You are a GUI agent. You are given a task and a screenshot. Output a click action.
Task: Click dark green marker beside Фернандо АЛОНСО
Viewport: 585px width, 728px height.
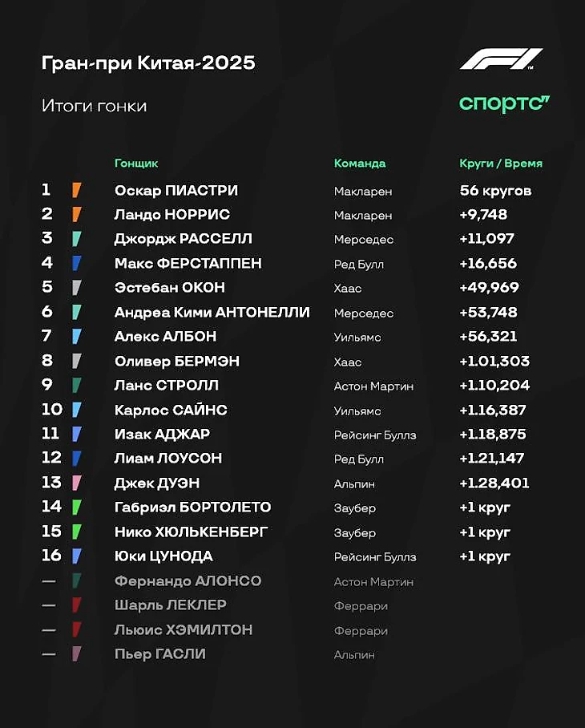(x=76, y=580)
